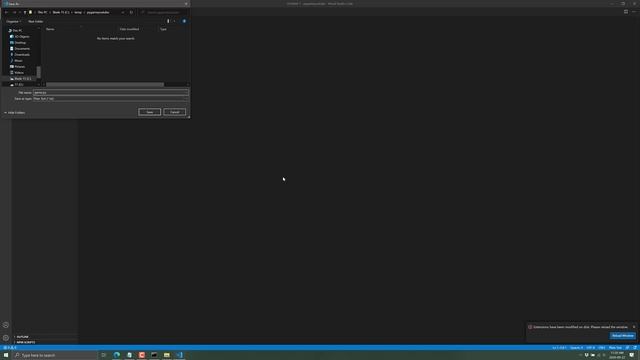Click Spaces indentation in status bar
640x360 pixels.
click(x=576, y=348)
